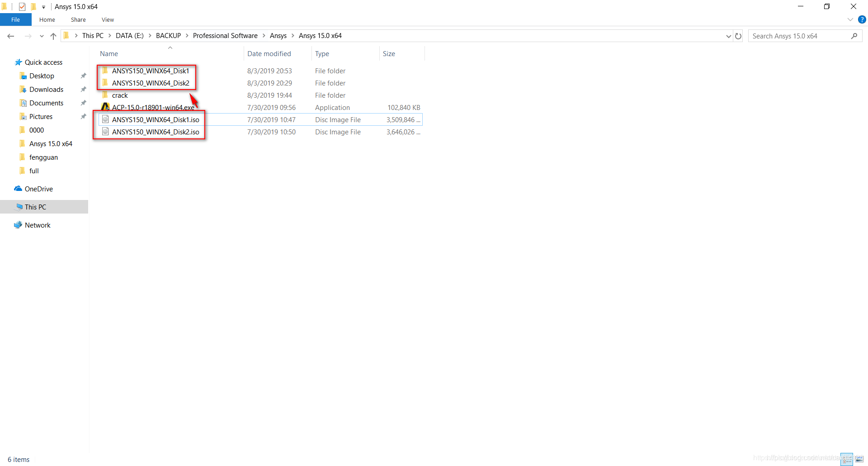Select the crack folder
Screen dimensions: 868x466
120,95
